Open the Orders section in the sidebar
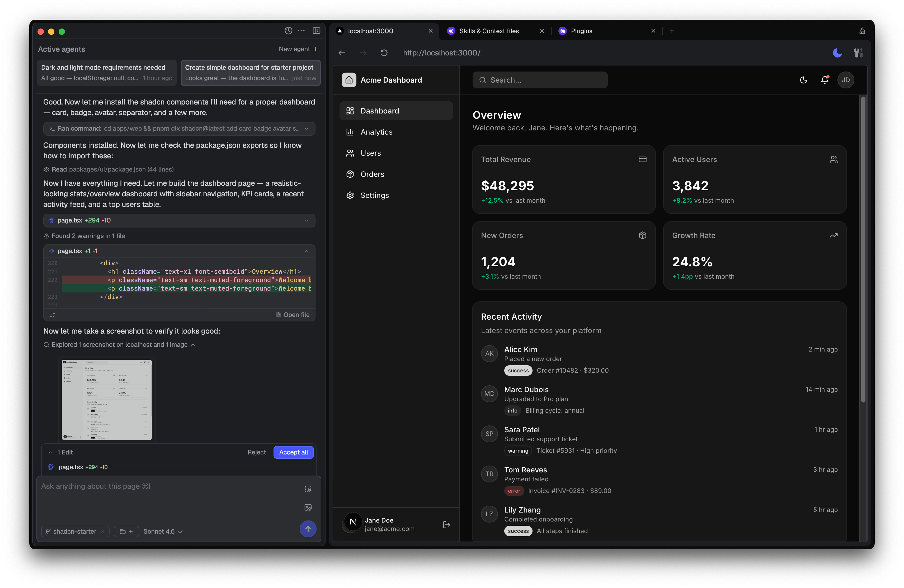 pos(372,174)
